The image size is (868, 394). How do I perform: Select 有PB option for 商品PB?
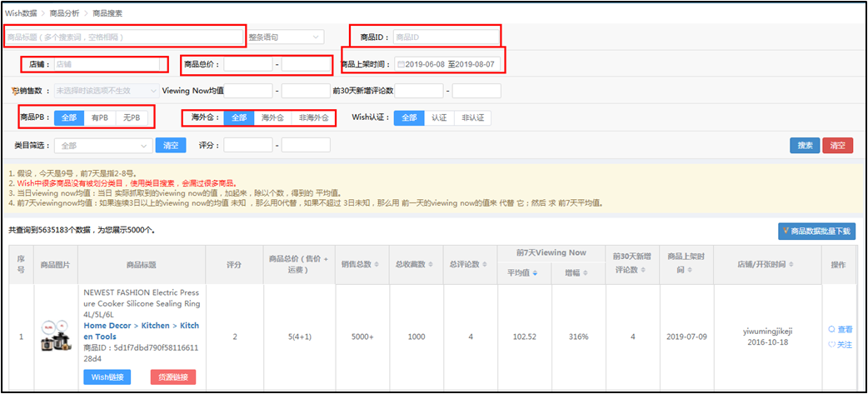pyautogui.click(x=99, y=118)
